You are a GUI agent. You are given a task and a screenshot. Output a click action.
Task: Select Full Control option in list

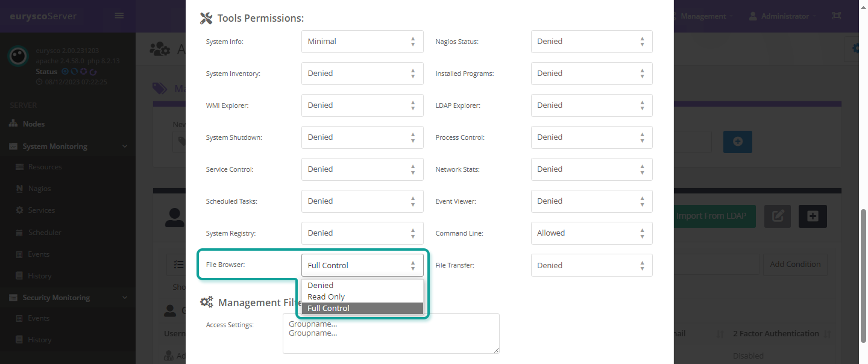click(x=329, y=309)
